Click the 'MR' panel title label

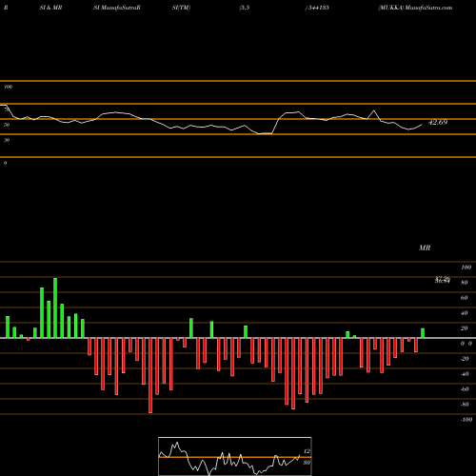[425, 248]
